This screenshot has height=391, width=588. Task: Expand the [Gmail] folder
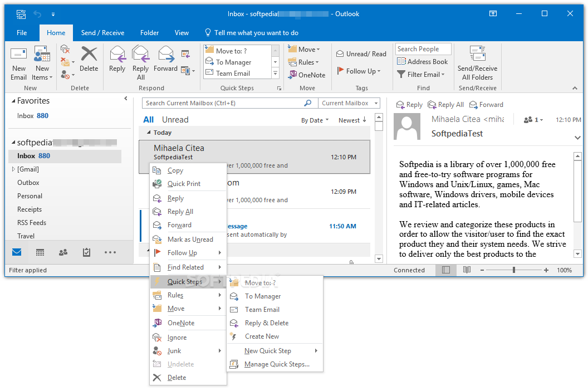[x=13, y=169]
